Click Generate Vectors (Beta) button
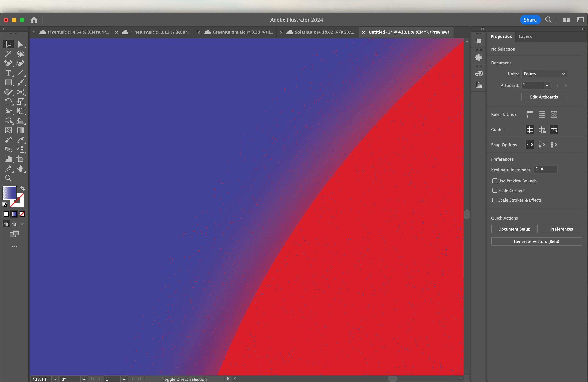The image size is (588, 382). [x=536, y=241]
